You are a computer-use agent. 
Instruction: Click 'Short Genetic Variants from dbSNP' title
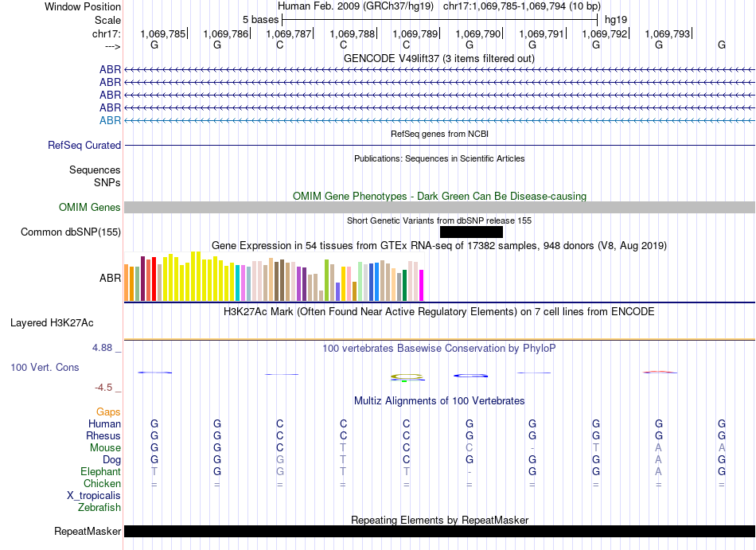[x=439, y=220]
